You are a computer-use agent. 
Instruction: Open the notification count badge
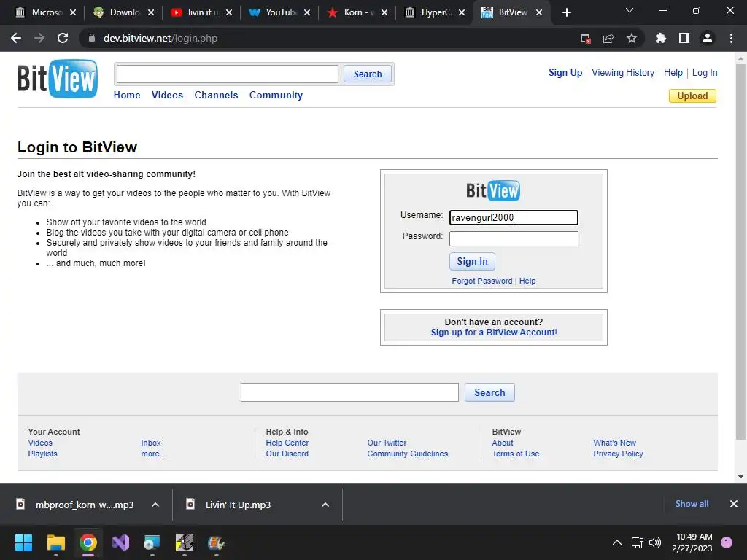coord(727,542)
